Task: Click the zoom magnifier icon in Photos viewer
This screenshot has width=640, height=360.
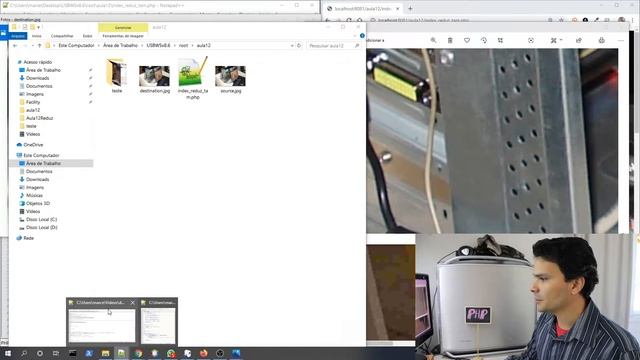Action: coord(433,40)
